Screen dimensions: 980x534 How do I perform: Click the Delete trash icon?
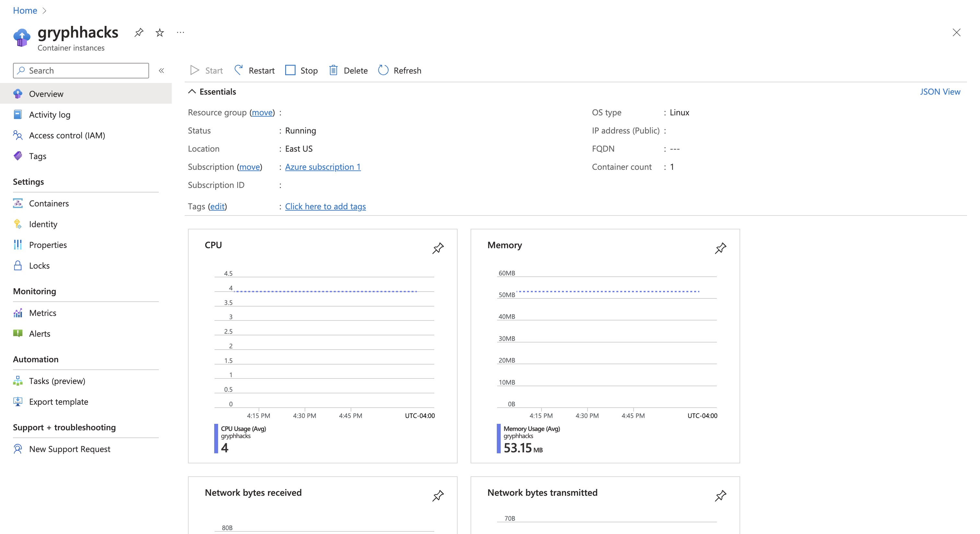[x=333, y=70]
